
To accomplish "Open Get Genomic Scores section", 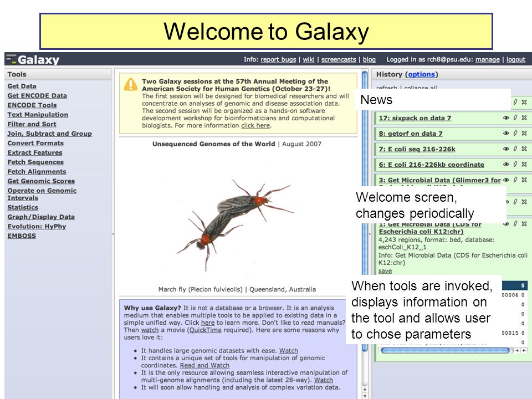I will click(41, 181).
